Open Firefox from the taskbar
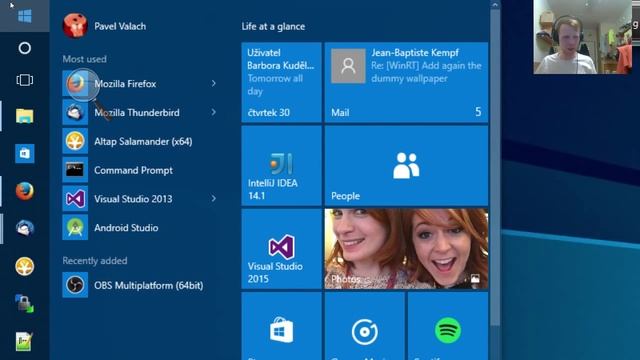640x360 pixels. point(24,191)
